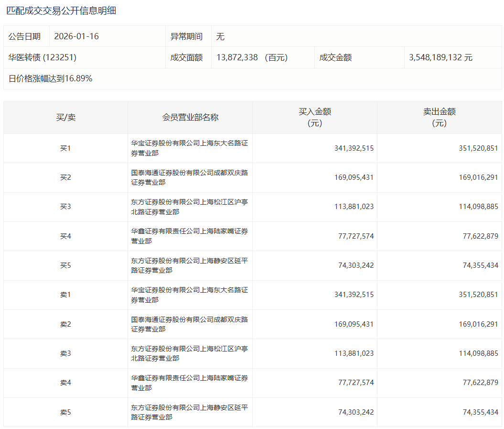Select the announcement date 2026-01-16
This screenshot has width=504, height=429.
click(76, 36)
